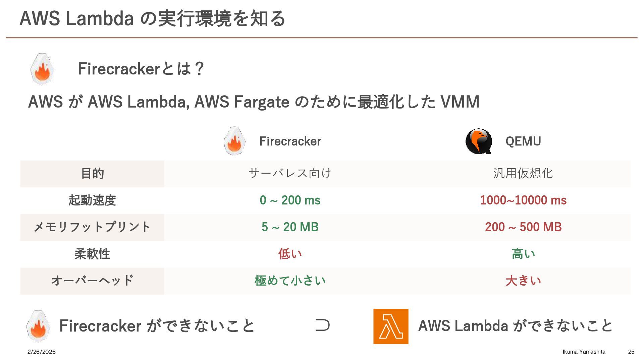The image size is (644, 362).
Task: Click the 目的 row label
Action: click(92, 174)
